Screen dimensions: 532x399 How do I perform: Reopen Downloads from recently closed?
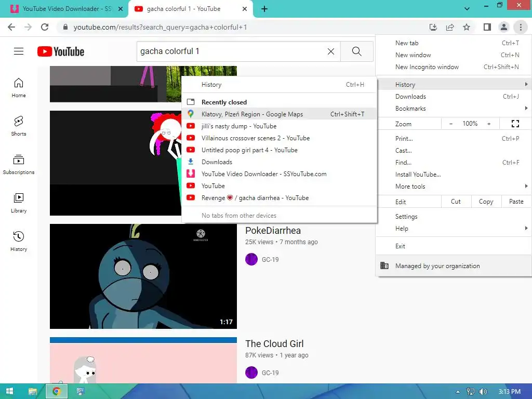279,162
